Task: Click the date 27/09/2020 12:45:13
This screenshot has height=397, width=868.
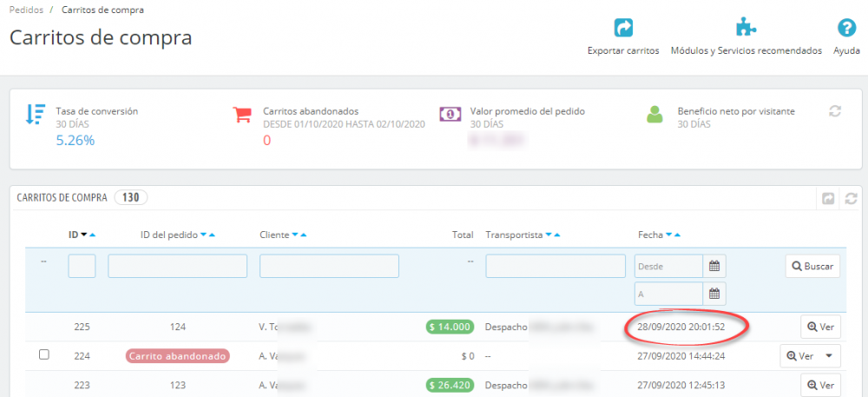Action: click(681, 385)
